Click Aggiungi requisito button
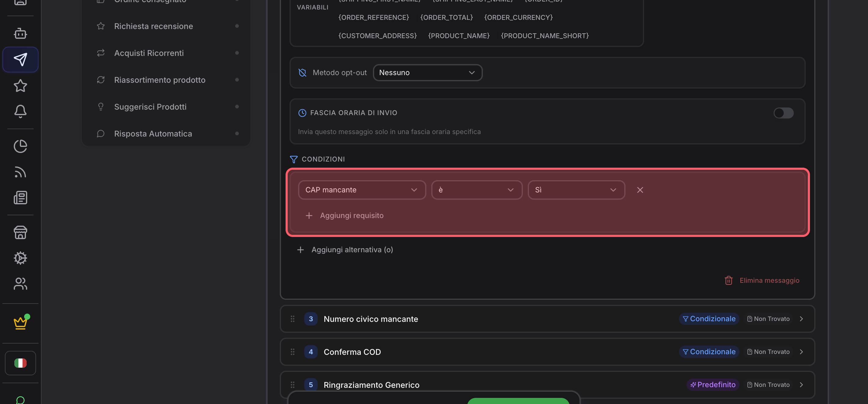The image size is (868, 404). click(344, 215)
